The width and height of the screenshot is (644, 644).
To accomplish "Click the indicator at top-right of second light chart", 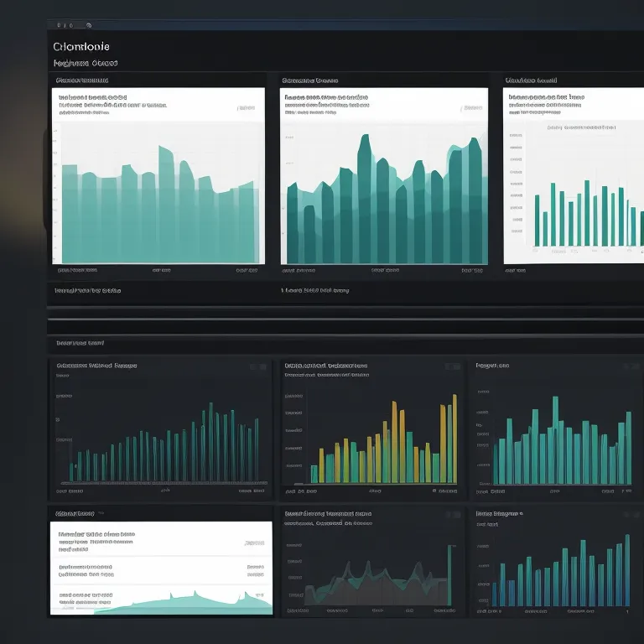I will pos(474,107).
